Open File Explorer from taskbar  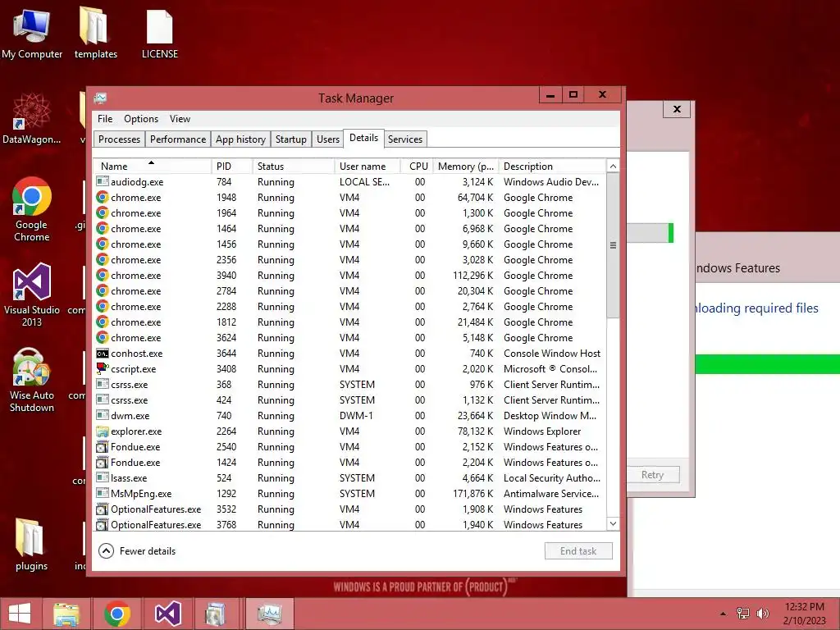coord(66,614)
